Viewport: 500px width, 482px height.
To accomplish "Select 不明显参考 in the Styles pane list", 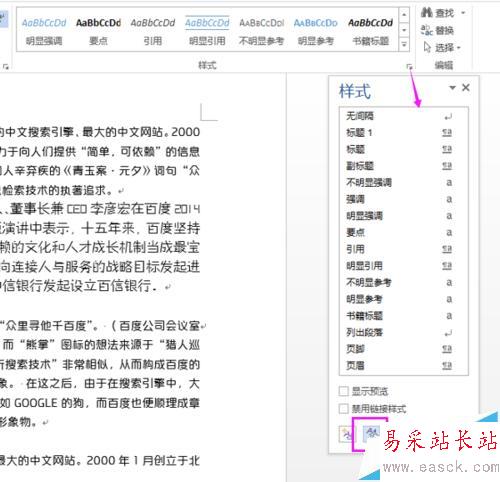I will click(x=403, y=283).
